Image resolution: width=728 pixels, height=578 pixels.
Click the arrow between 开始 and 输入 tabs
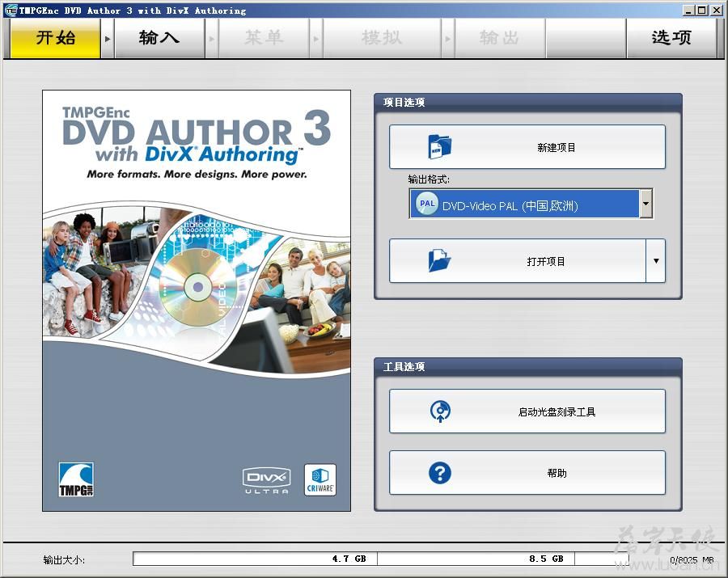coord(108,39)
